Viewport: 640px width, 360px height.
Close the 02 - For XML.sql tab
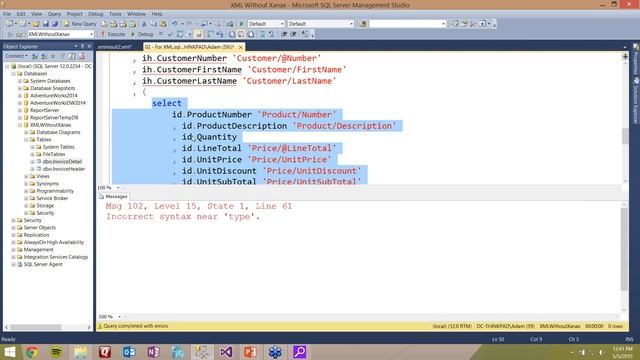[x=240, y=47]
